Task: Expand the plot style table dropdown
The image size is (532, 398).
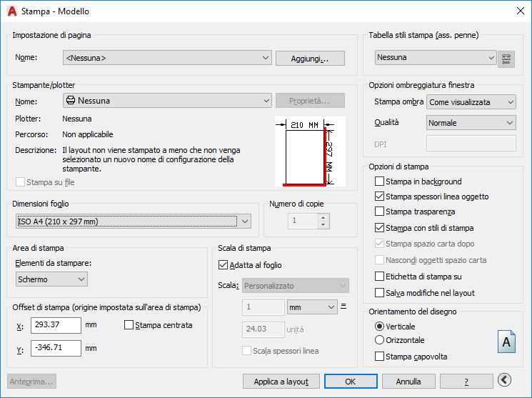Action: coord(436,57)
